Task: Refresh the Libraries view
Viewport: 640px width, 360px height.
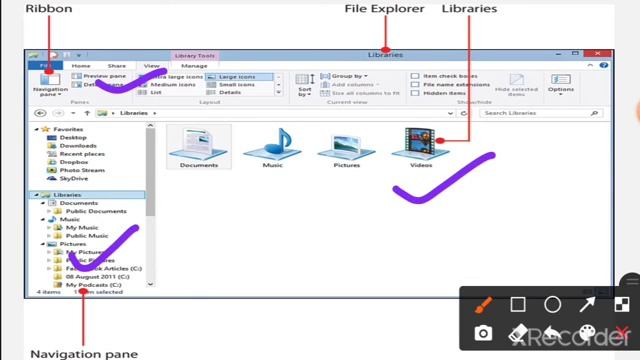Action: click(x=464, y=113)
